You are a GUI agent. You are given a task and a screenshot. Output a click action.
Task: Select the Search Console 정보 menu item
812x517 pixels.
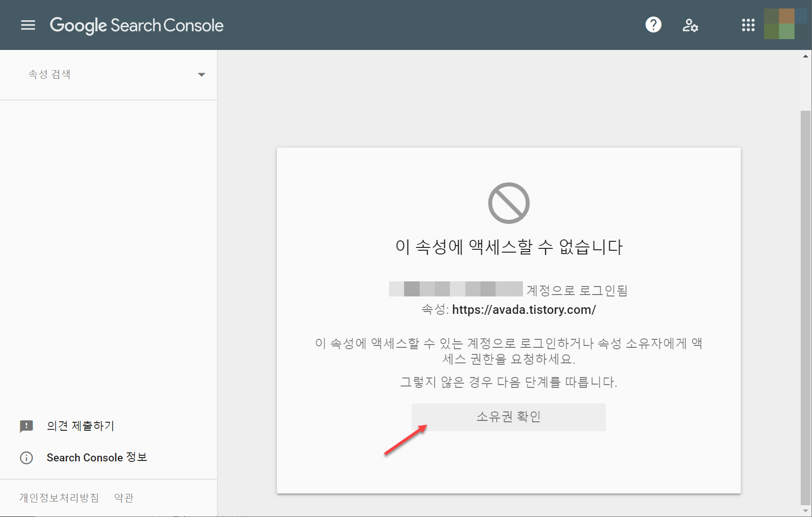[x=97, y=458]
